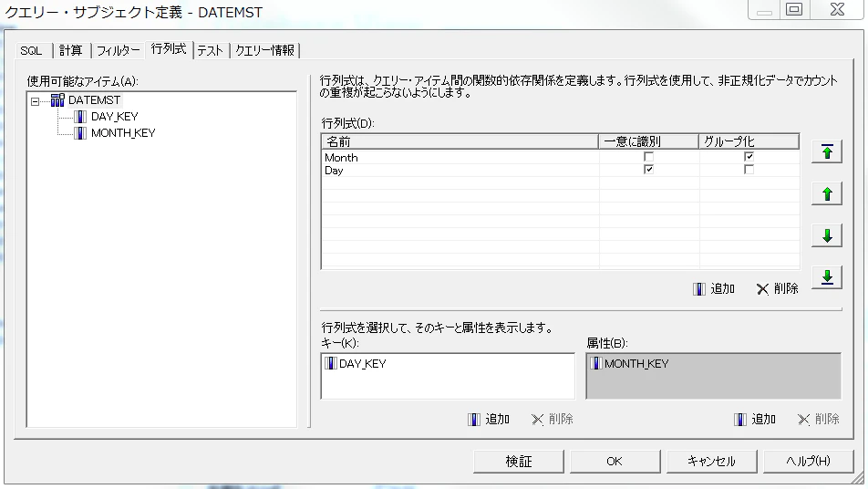Click MONTH_KEY icon in attributes list
The image size is (868, 489).
point(596,363)
